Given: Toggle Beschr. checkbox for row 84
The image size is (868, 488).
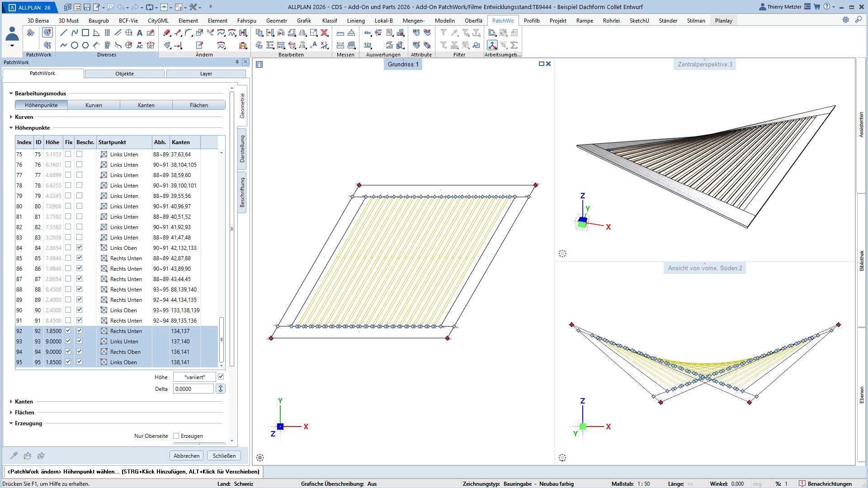Looking at the screenshot, I should (80, 248).
